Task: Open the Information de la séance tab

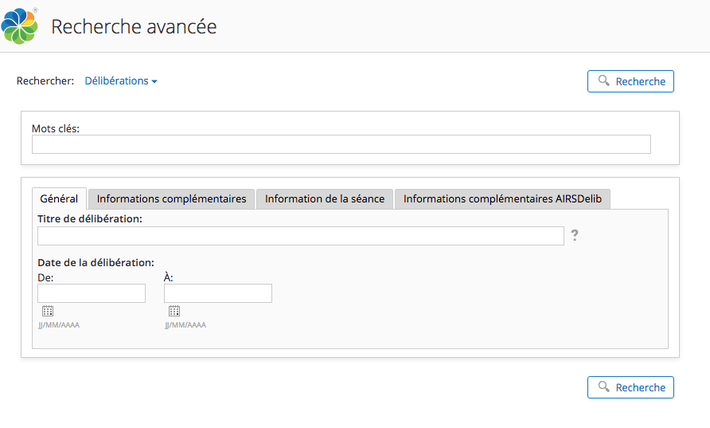Action: 324,199
